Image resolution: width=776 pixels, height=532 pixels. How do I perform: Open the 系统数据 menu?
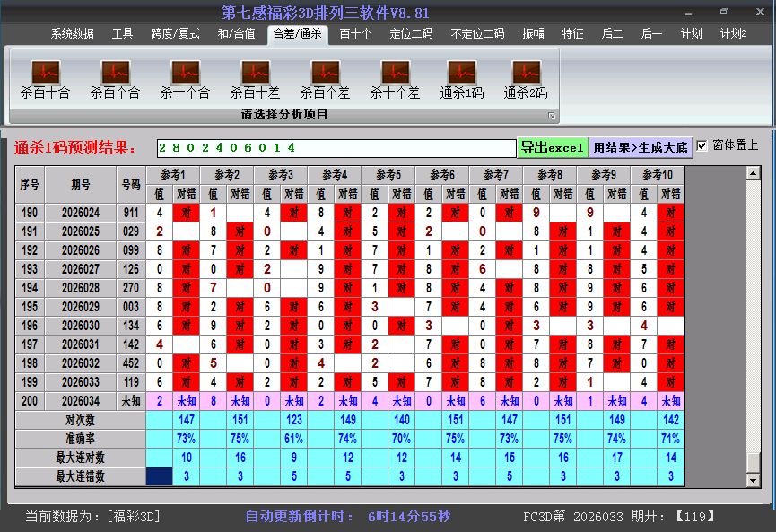(x=72, y=34)
